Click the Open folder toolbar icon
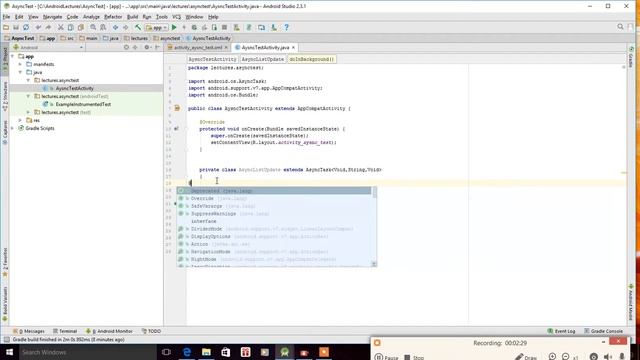The width and height of the screenshot is (640, 360). [6, 27]
